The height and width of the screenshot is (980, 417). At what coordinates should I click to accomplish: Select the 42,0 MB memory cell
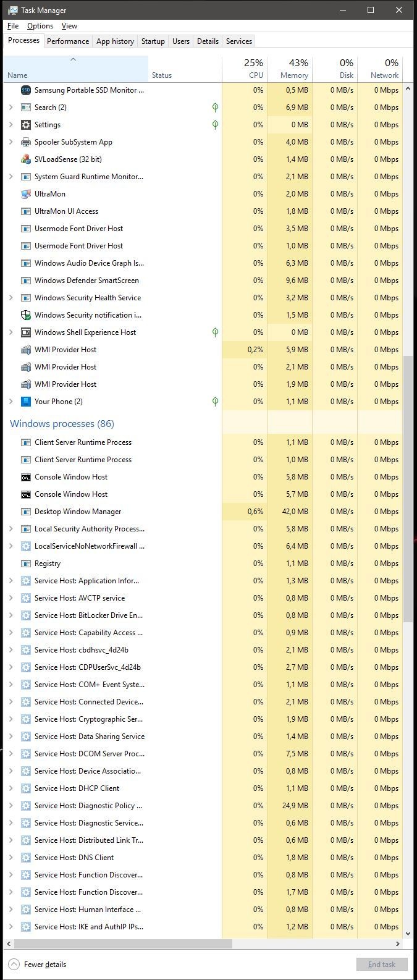tap(290, 511)
